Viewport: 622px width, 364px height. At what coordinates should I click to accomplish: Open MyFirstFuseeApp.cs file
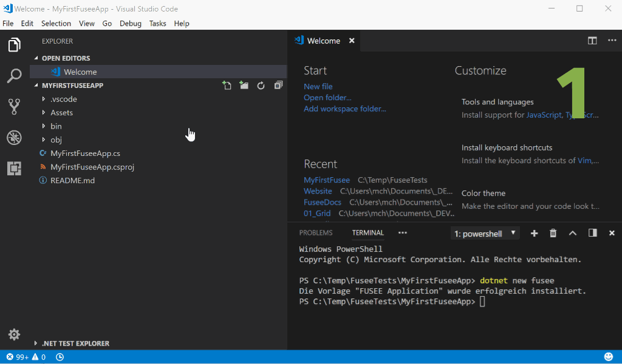click(85, 153)
